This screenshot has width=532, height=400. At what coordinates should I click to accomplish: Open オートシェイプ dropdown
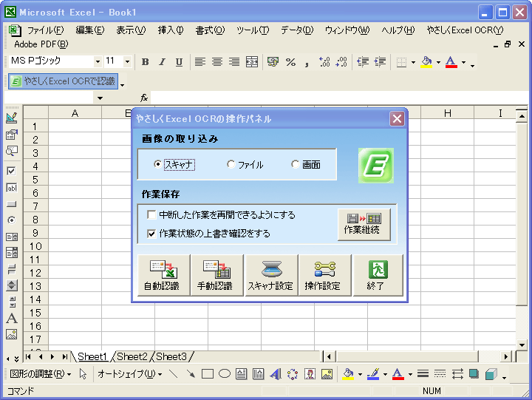(129, 374)
